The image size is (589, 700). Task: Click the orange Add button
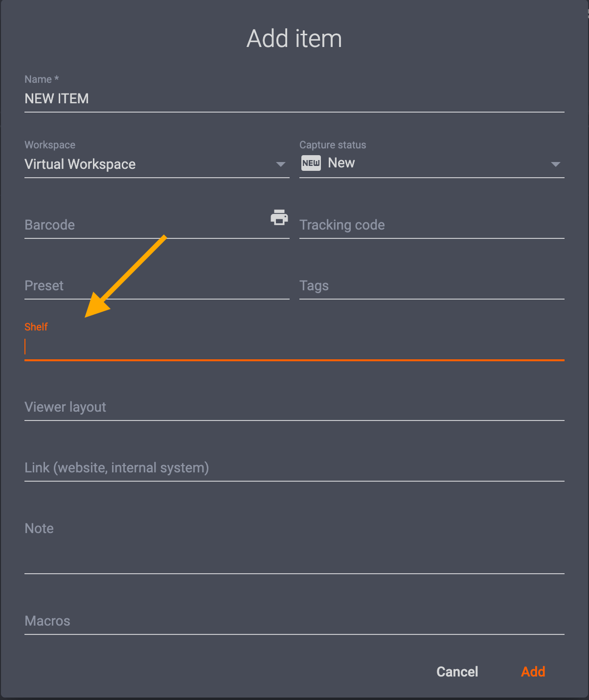point(533,672)
